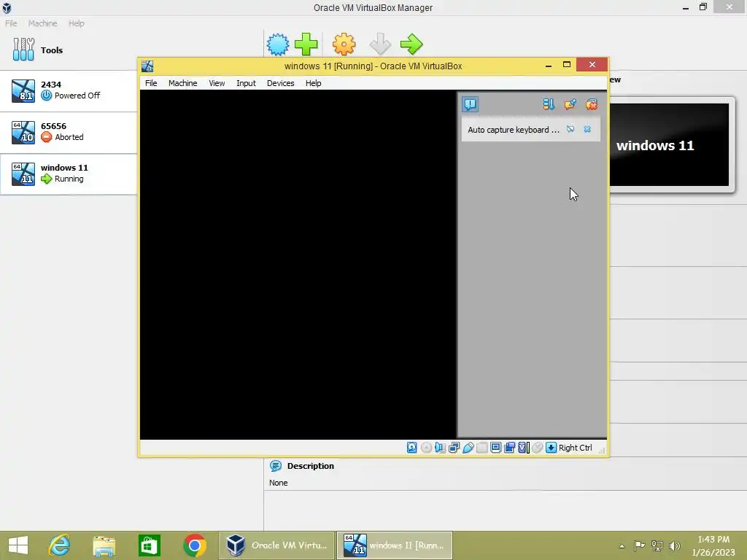Select the 65656 Aborted machine

coord(69,133)
